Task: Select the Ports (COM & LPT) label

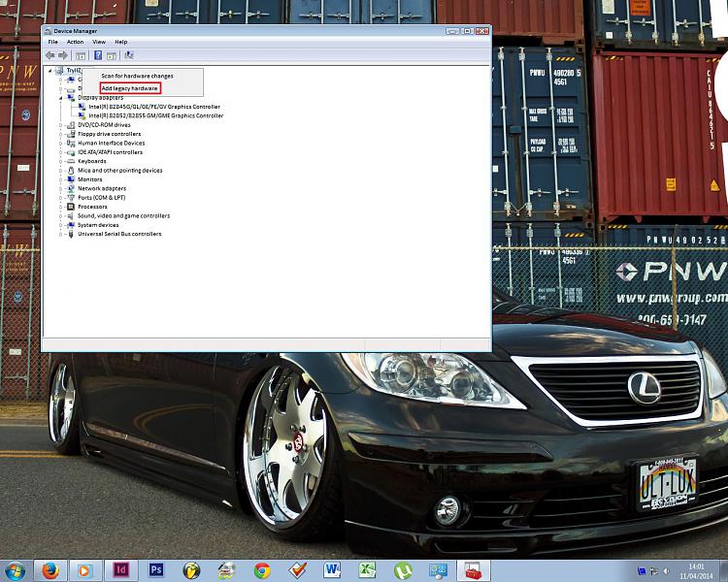Action: click(x=101, y=197)
